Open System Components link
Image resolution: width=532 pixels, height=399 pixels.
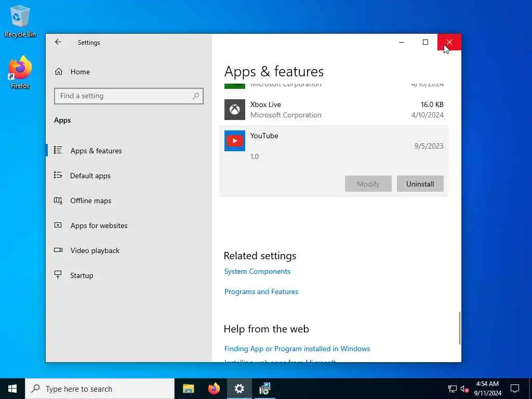tap(257, 271)
